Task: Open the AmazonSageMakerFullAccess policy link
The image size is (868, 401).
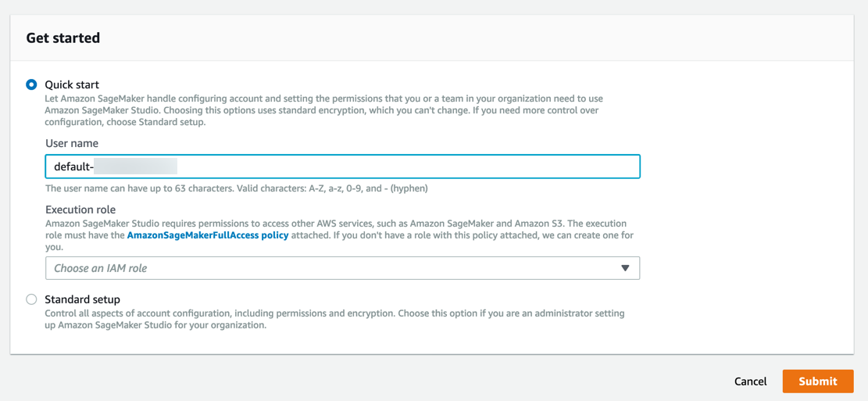Action: 208,235
